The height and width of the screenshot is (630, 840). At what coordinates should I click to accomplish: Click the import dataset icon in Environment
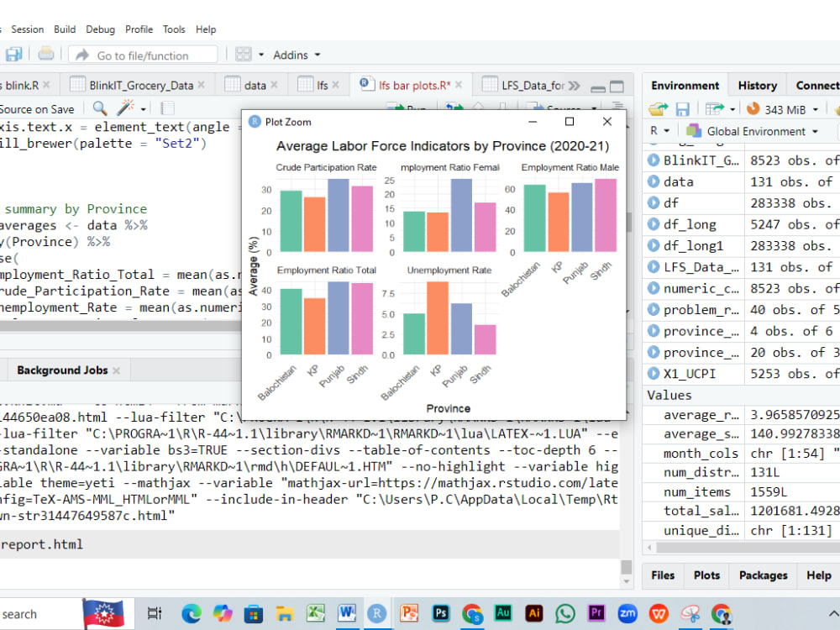pos(714,109)
